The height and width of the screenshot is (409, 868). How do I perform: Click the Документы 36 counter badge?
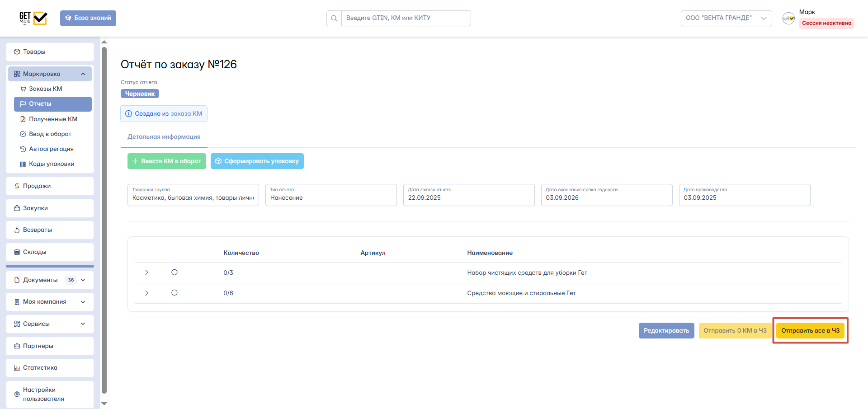[x=71, y=280]
